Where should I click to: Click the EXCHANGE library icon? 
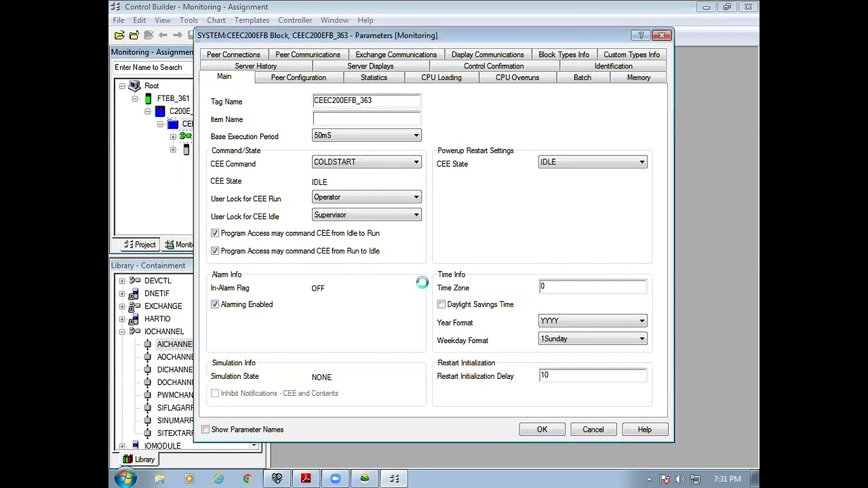point(135,306)
